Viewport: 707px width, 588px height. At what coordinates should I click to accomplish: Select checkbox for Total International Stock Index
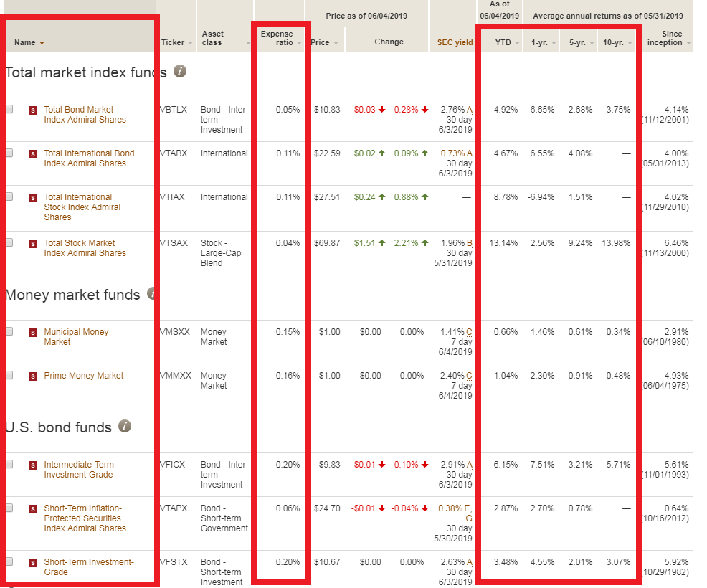(9, 196)
